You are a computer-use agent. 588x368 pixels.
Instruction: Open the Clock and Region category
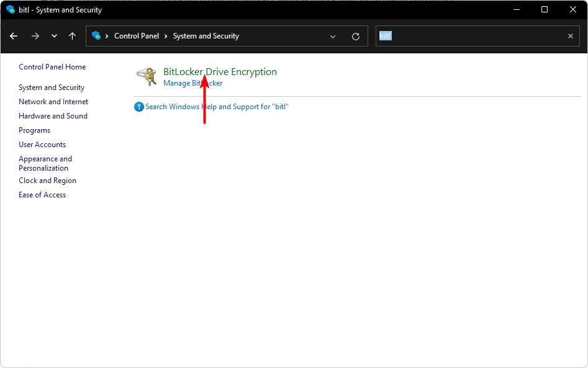[x=47, y=181]
